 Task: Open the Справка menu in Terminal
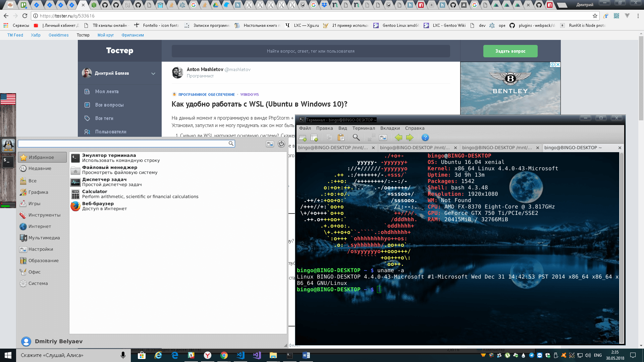[415, 128]
